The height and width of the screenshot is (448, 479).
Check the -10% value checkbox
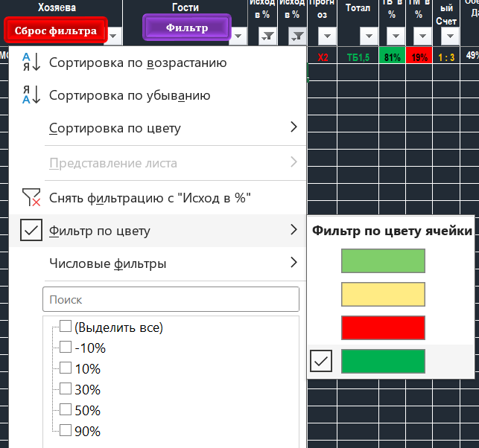click(66, 348)
